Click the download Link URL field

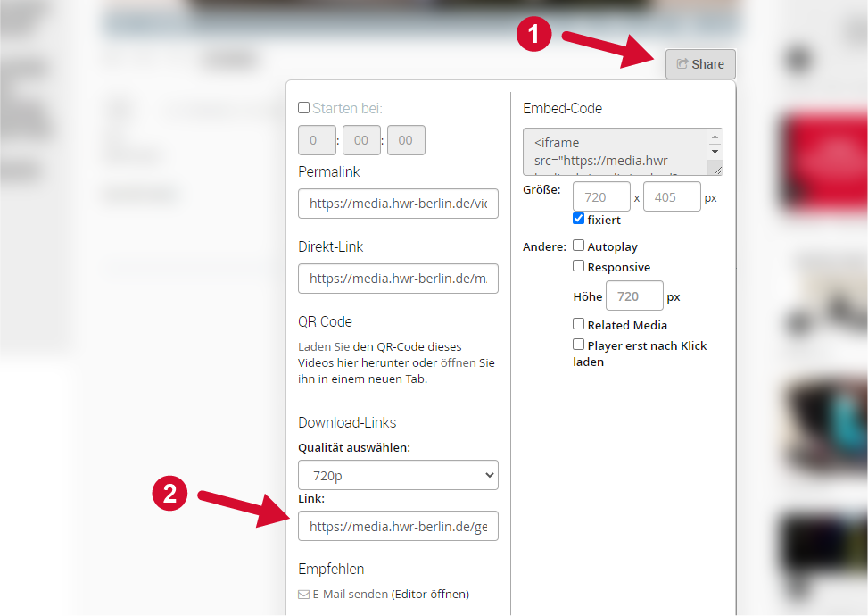(398, 527)
